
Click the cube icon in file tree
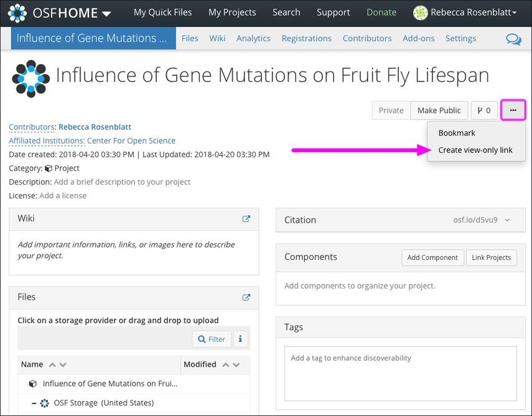point(33,384)
